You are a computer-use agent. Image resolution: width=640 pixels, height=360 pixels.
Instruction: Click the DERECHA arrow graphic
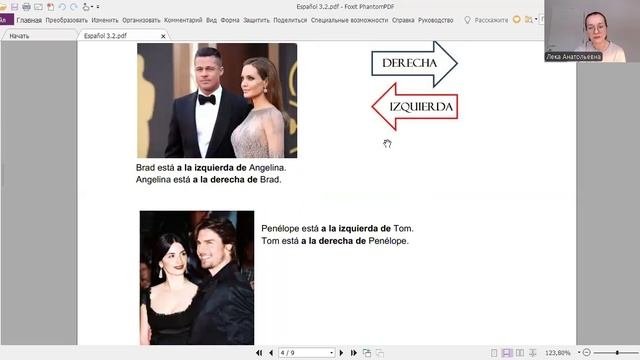pyautogui.click(x=414, y=64)
